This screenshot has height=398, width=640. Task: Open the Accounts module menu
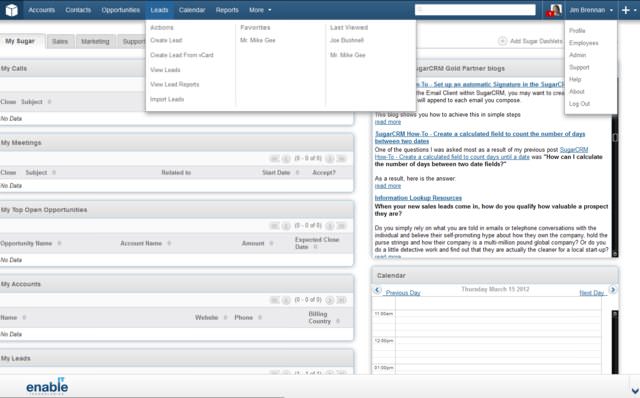tap(41, 10)
